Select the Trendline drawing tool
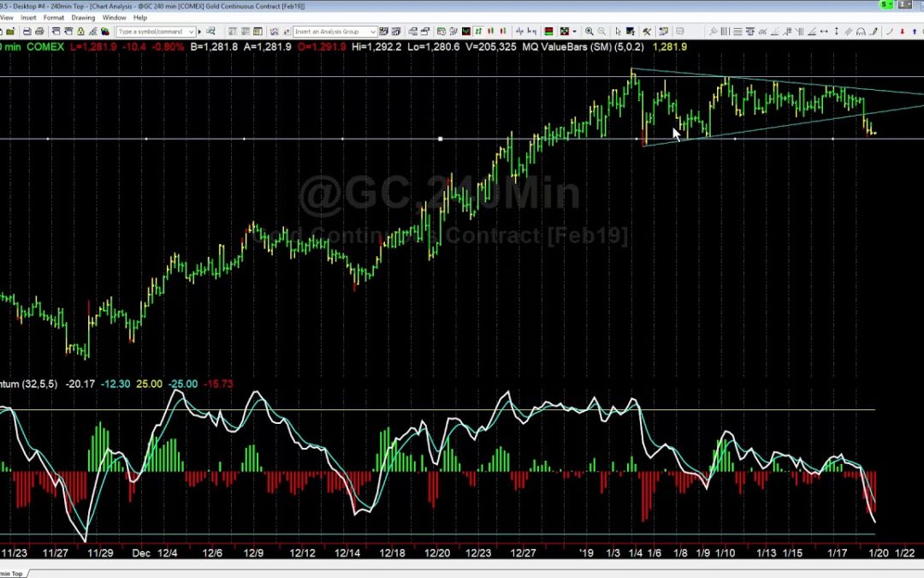This screenshot has height=578, width=924. coord(775,32)
